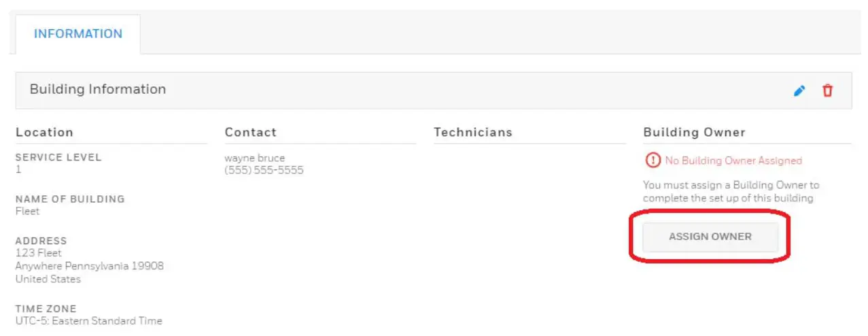The width and height of the screenshot is (868, 336).
Task: Click the Contact column heading
Action: (x=251, y=133)
